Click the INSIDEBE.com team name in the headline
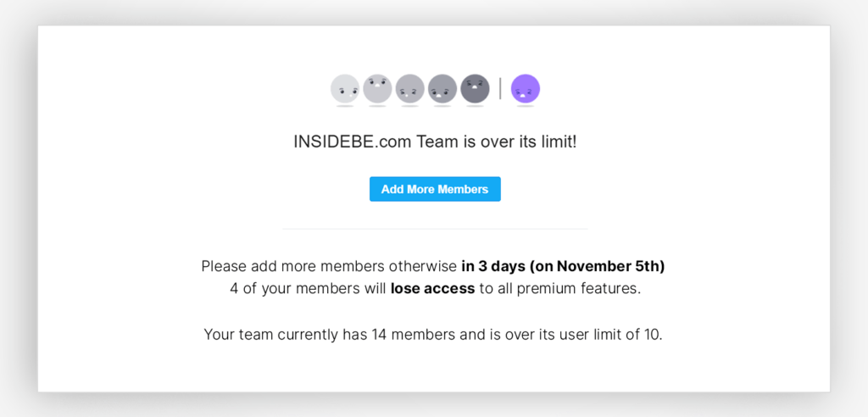 (x=352, y=142)
